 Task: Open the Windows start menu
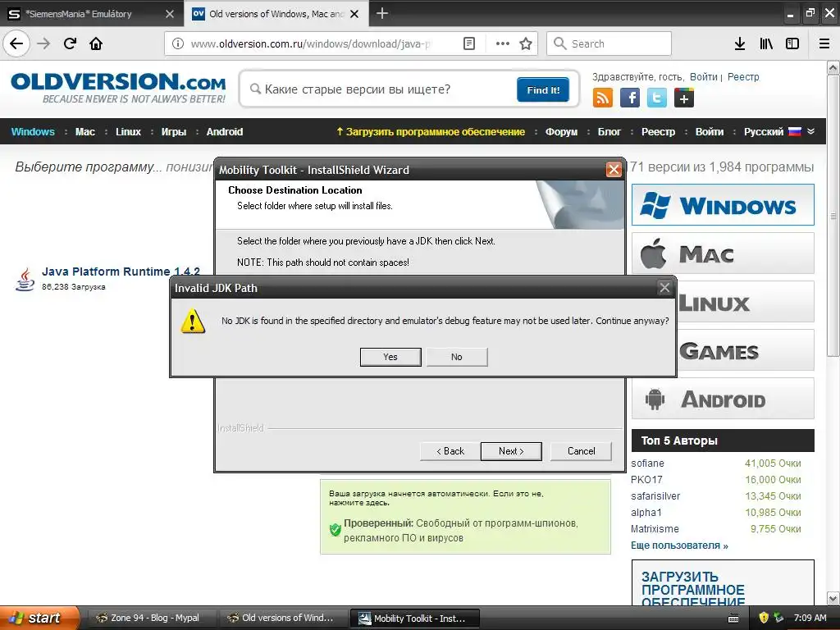pyautogui.click(x=39, y=618)
